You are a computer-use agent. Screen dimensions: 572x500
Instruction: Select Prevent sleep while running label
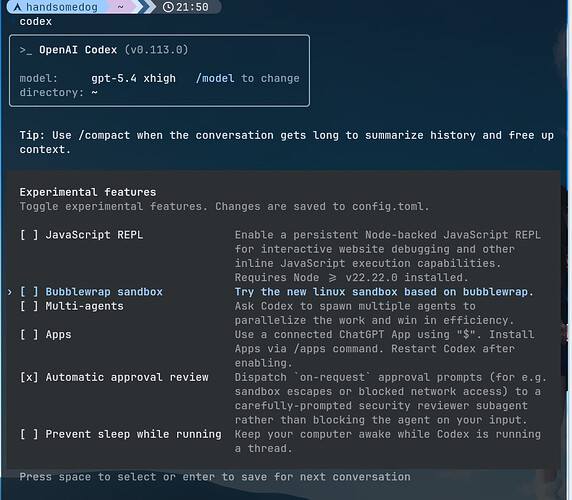(x=133, y=434)
